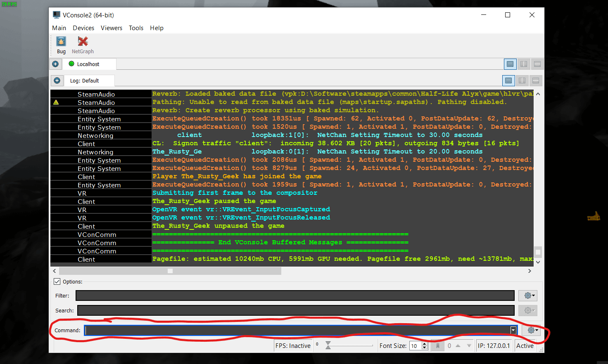Click the NetGraph toolbar icon
This screenshot has width=608, height=364.
(x=83, y=45)
